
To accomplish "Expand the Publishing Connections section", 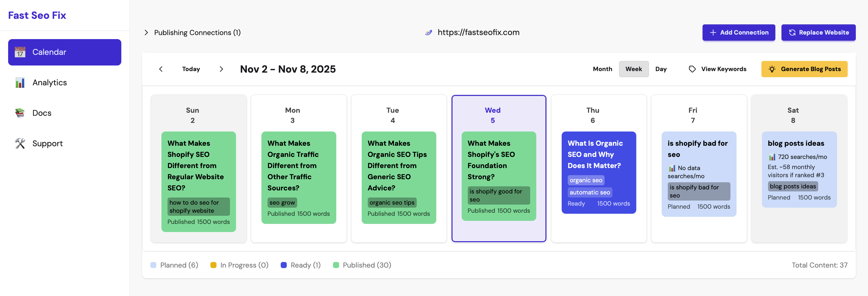I will click(146, 33).
